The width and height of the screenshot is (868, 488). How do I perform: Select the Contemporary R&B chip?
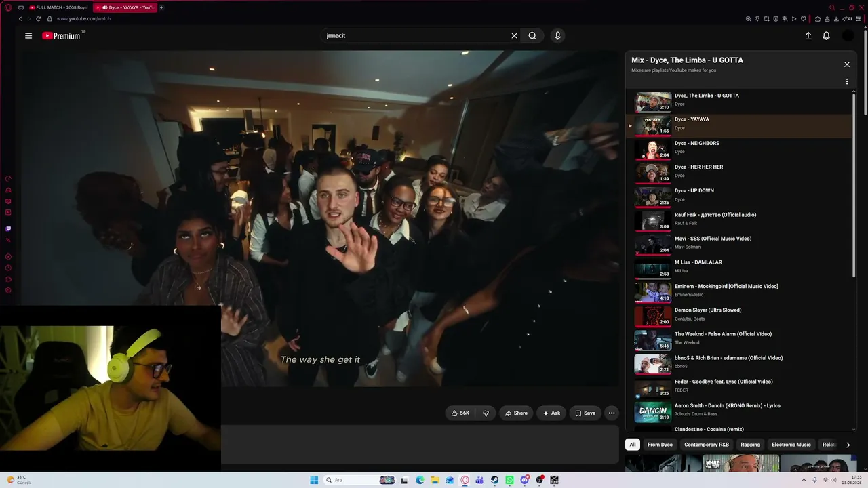[707, 445]
